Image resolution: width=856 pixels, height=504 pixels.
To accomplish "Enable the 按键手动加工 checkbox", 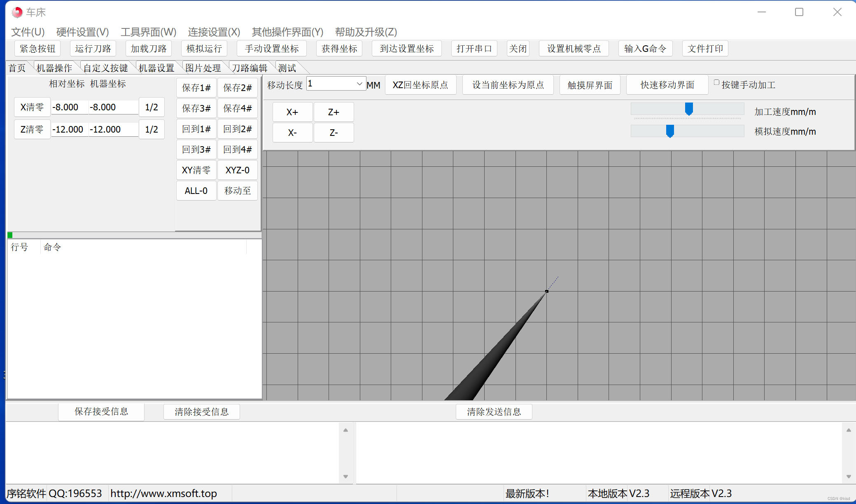I will [716, 82].
